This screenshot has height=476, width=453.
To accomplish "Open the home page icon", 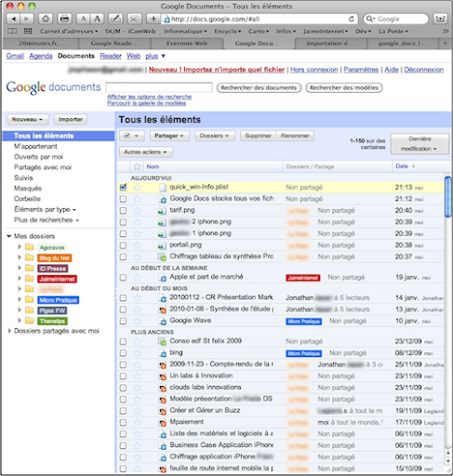I will coord(46,19).
